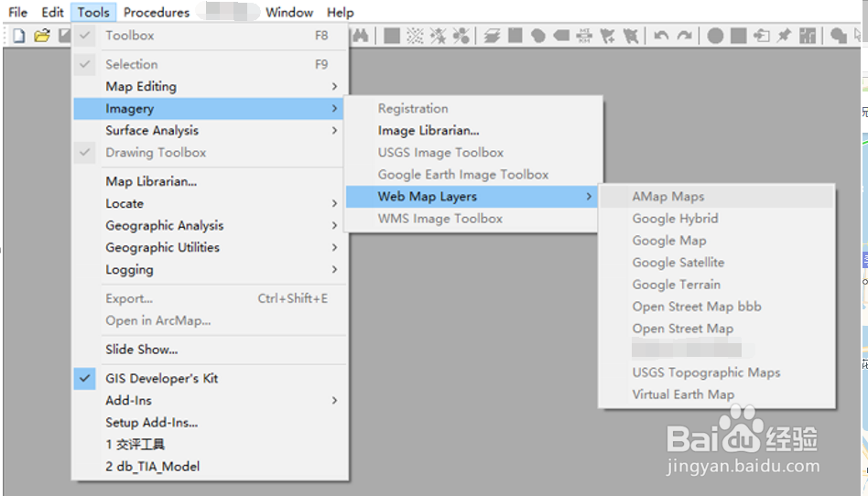Click the dotted pattern toolbar icon

[x=415, y=36]
